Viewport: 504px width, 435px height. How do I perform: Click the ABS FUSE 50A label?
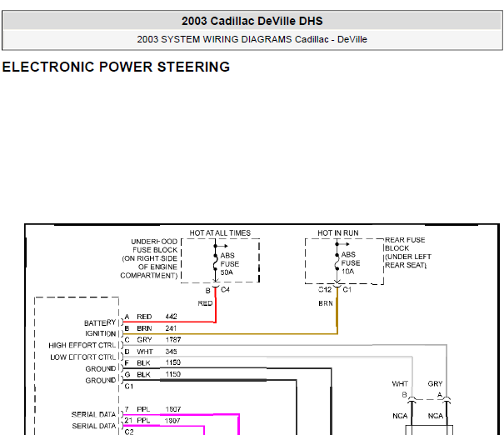(229, 264)
